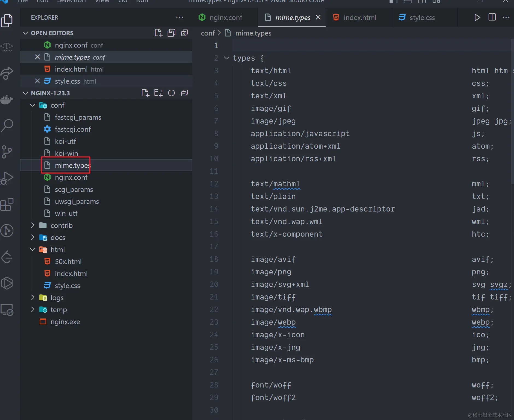The height and width of the screenshot is (420, 514).
Task: Open fastcgi.conf file
Action: 106,129
